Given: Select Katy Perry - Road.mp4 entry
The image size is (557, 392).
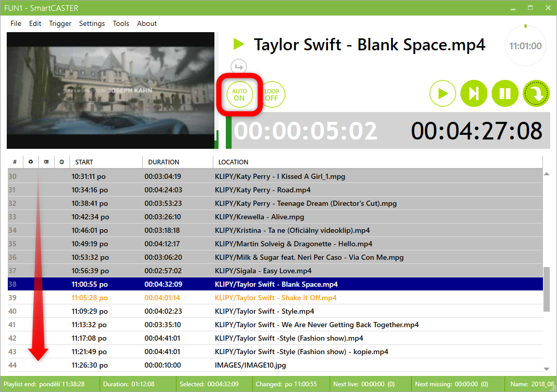Looking at the screenshot, I should point(275,190).
